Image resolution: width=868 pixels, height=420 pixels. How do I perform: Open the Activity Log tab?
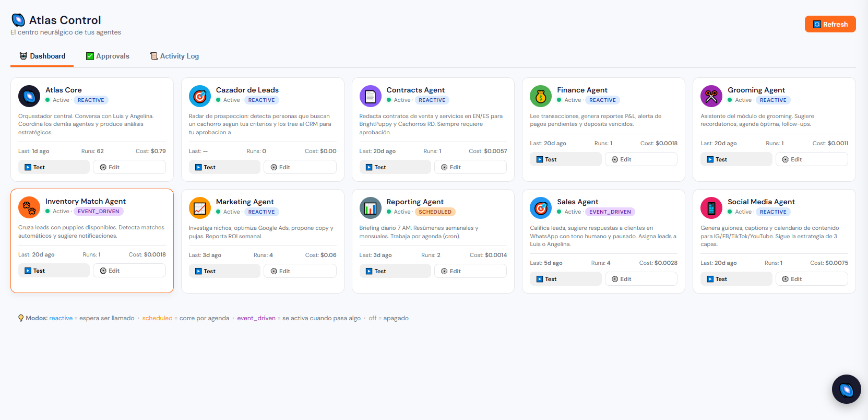174,56
